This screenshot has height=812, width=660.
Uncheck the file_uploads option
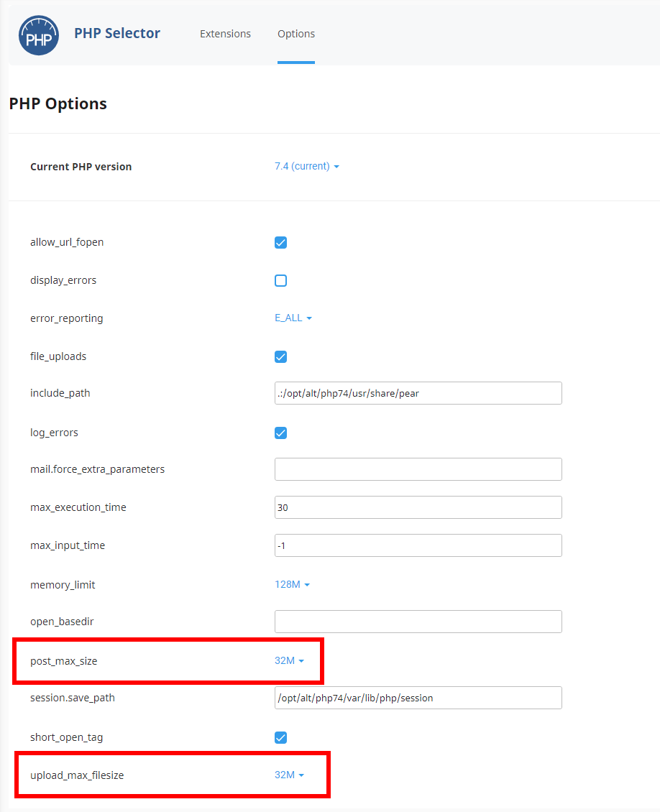[280, 356]
